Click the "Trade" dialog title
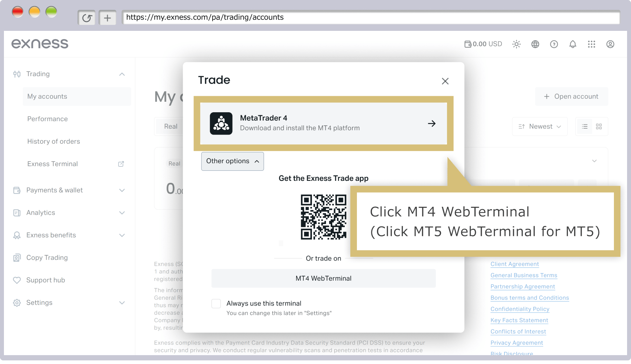 click(214, 80)
